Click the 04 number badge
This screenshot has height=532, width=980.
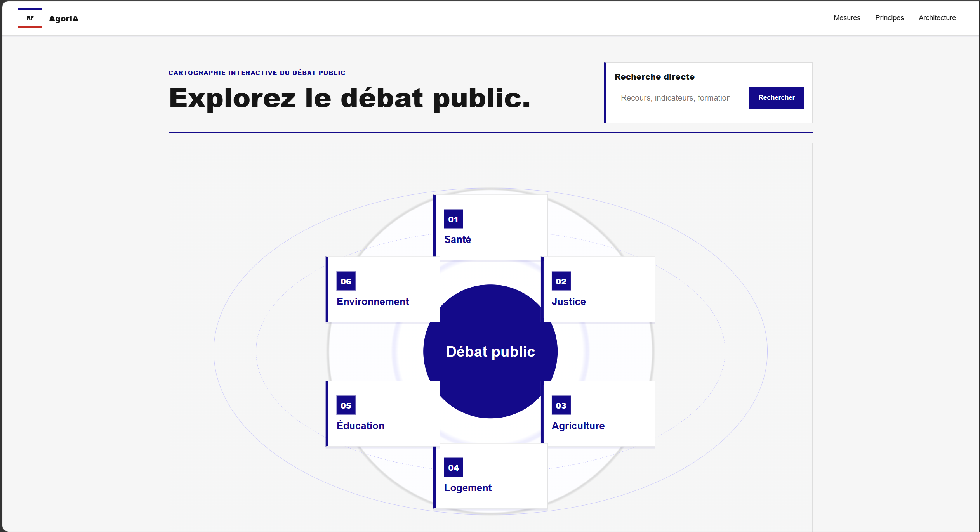click(x=454, y=467)
